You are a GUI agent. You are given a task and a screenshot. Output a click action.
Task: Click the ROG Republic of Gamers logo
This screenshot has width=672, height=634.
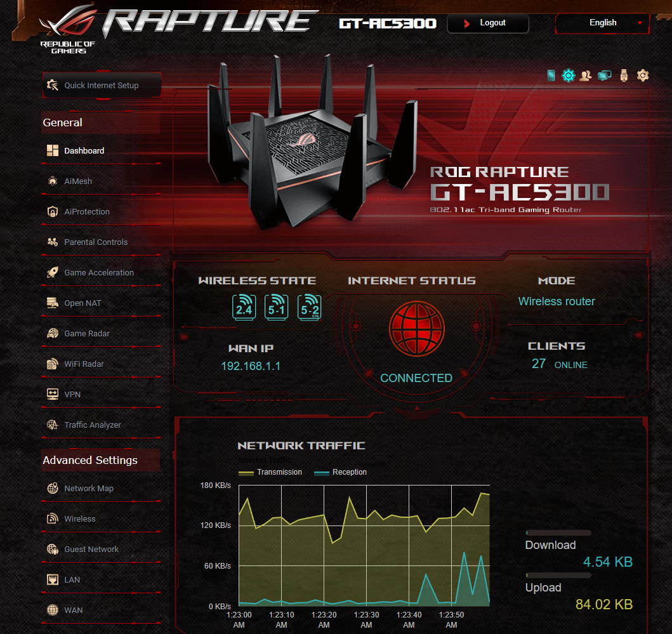(68, 29)
